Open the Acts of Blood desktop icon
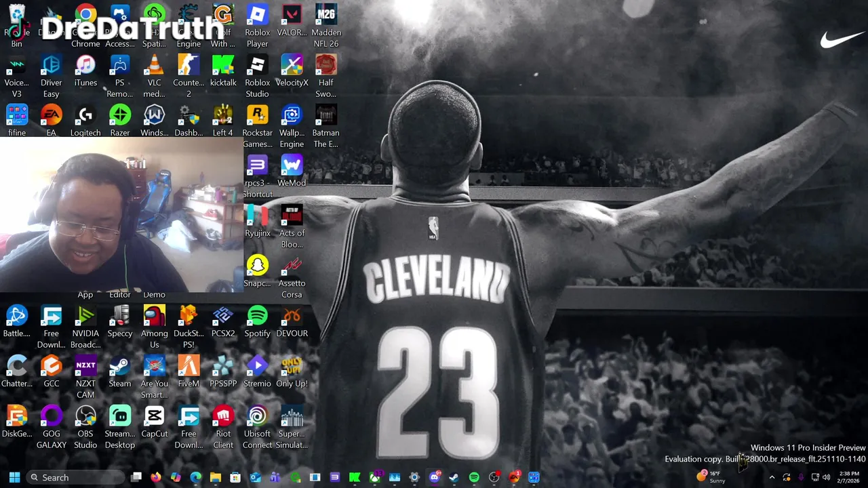The height and width of the screenshot is (488, 868). pyautogui.click(x=292, y=226)
